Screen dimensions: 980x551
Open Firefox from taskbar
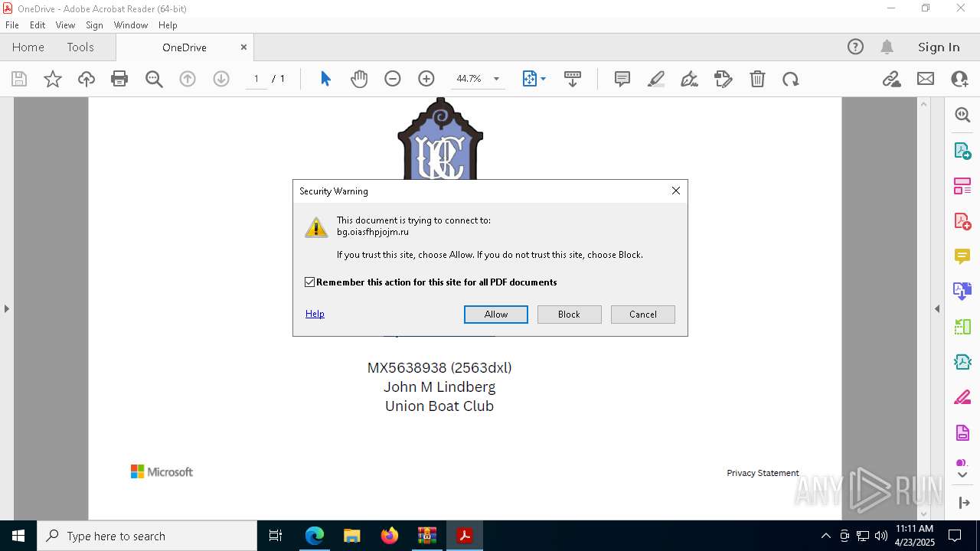click(390, 536)
